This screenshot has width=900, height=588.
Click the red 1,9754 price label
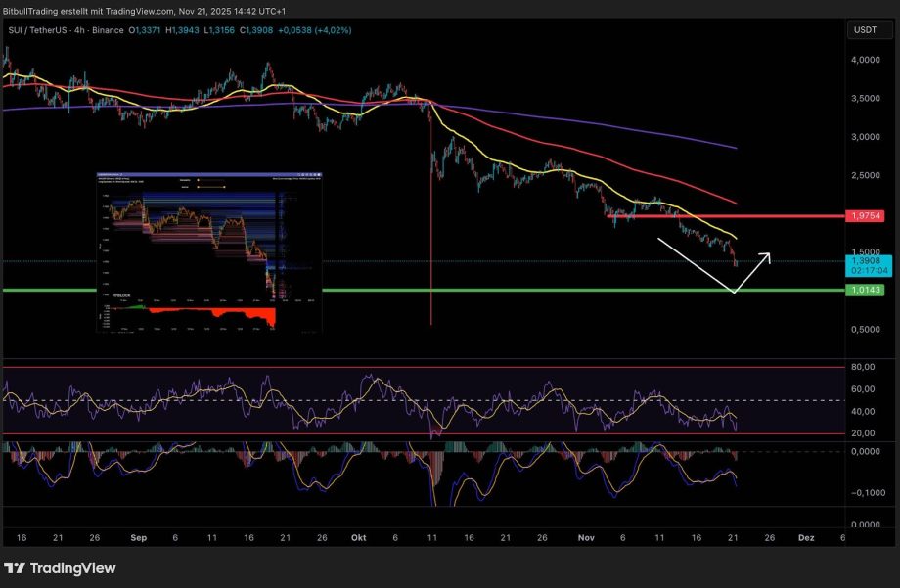pyautogui.click(x=866, y=215)
